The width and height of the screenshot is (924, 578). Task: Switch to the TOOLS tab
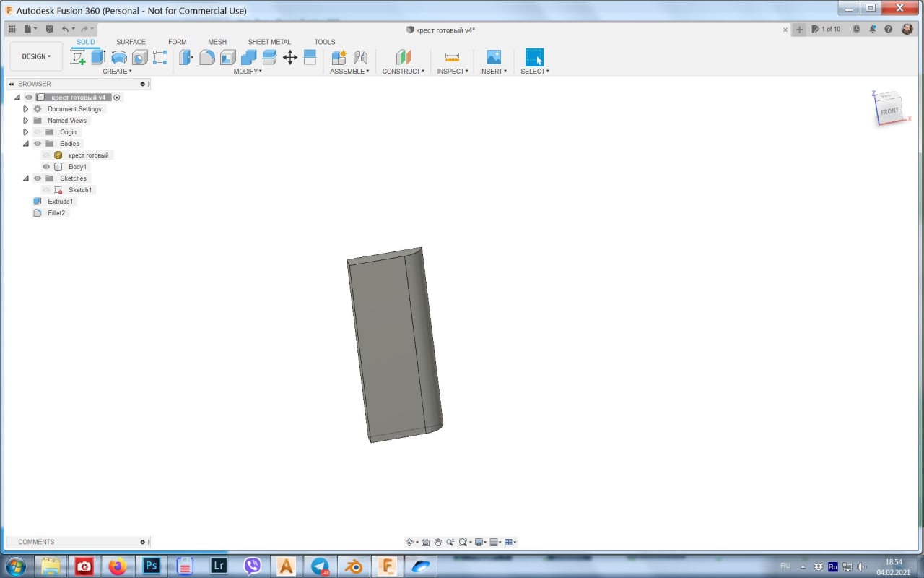(x=325, y=42)
